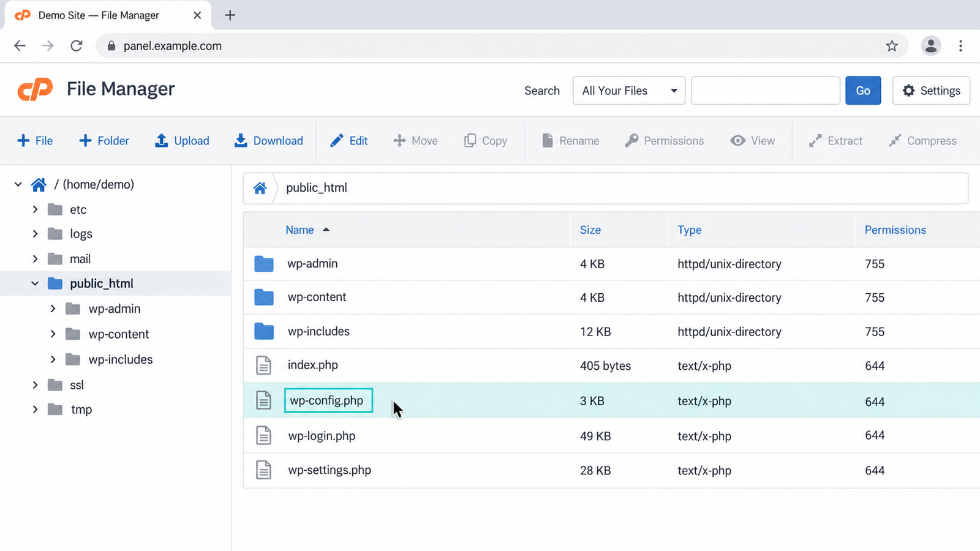Select wp-content in the sidebar tree

click(x=119, y=334)
